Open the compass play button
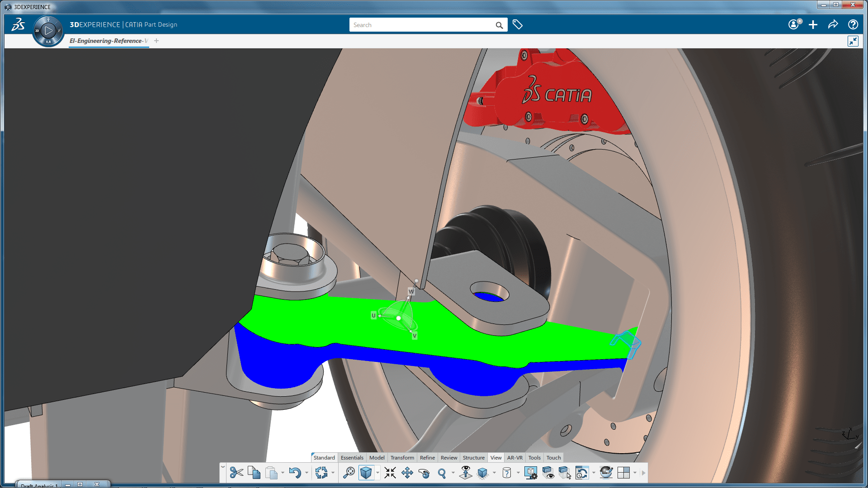 [x=48, y=31]
